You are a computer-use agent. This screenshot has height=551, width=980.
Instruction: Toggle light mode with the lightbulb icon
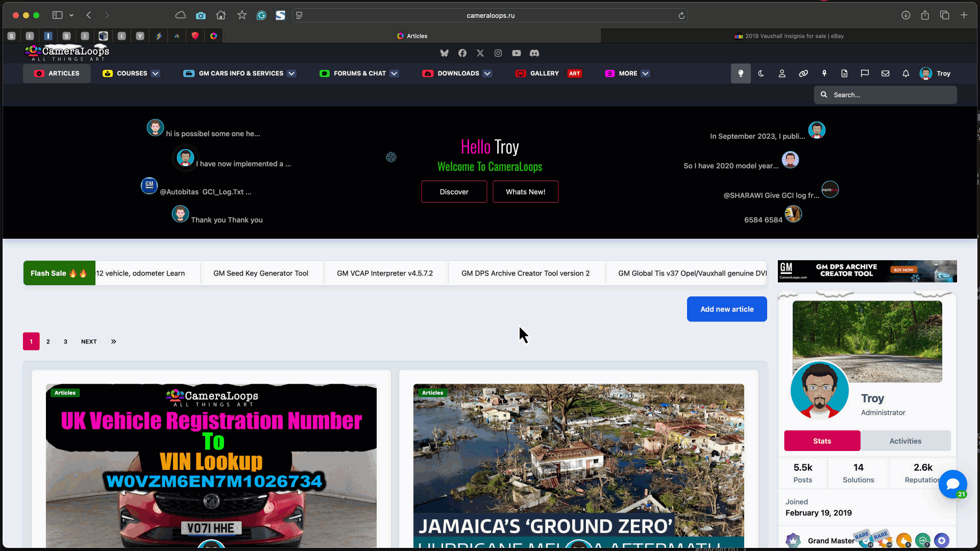(741, 73)
